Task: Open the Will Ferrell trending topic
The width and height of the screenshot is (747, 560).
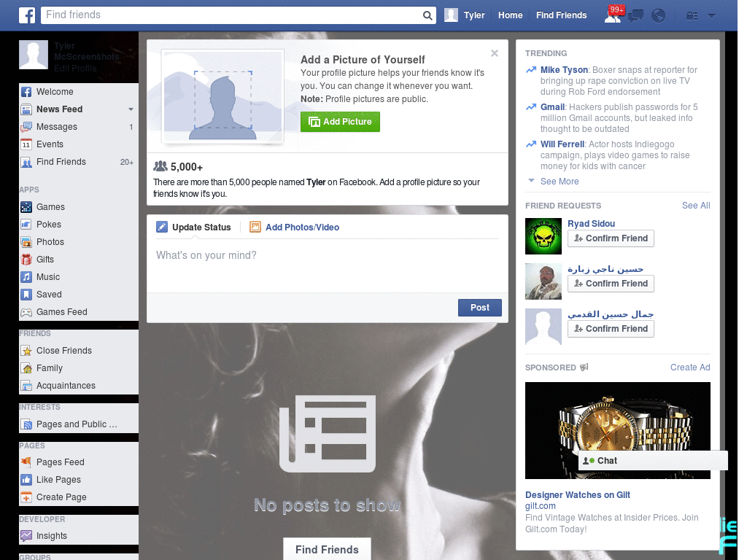Action: tap(562, 144)
